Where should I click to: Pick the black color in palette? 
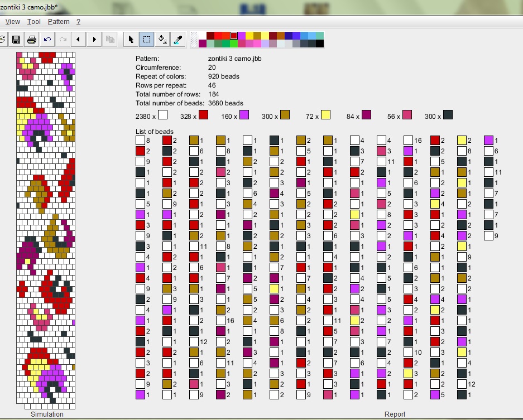(x=319, y=44)
